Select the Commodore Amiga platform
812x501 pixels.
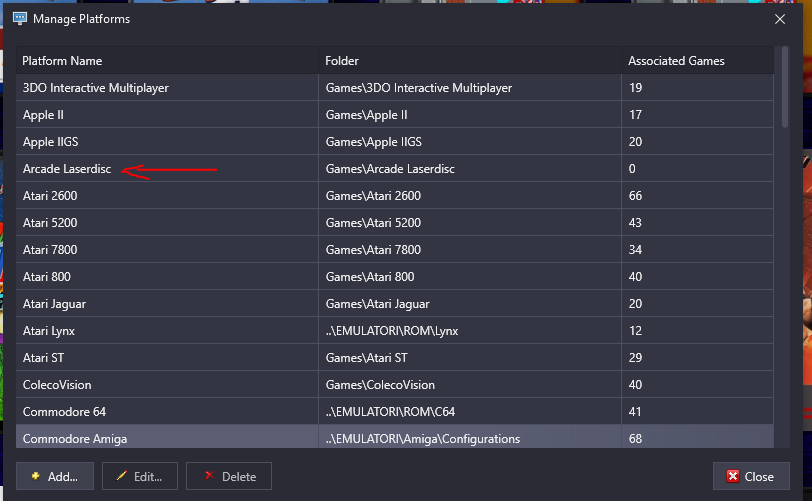point(75,438)
